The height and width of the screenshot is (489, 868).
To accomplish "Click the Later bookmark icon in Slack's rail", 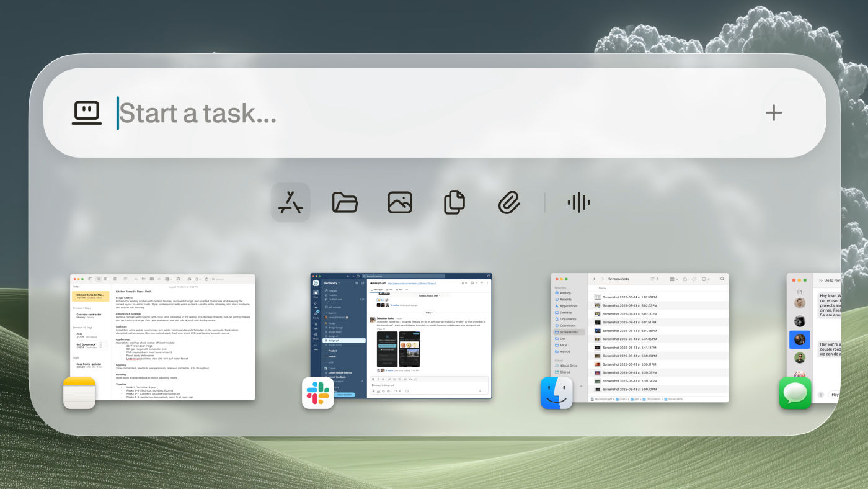I will point(316,325).
